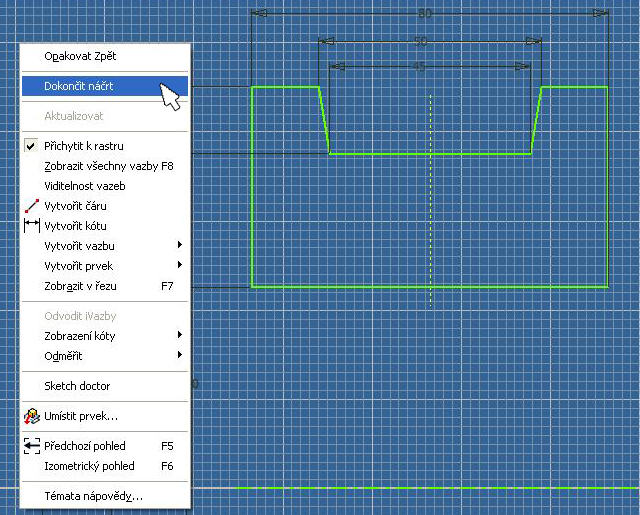Open Sketch doctor
640x515 pixels.
105,386
